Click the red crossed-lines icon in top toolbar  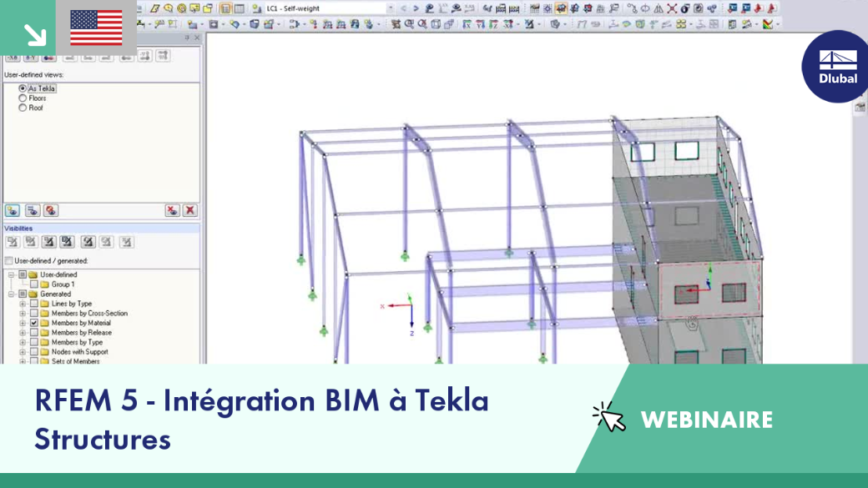coord(672,8)
